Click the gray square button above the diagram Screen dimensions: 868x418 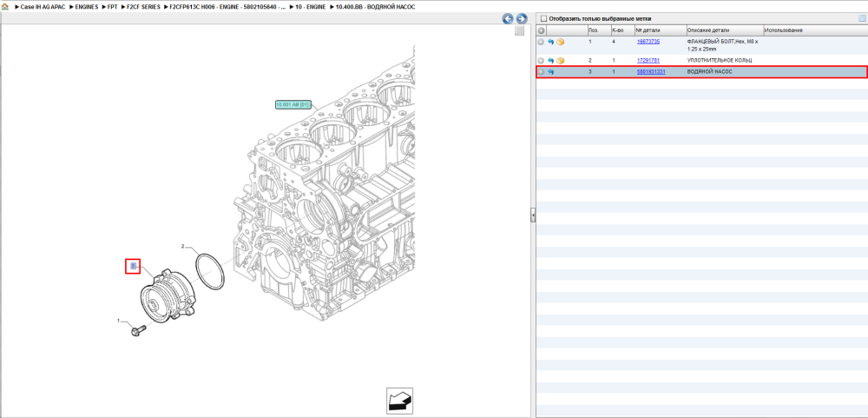[519, 31]
